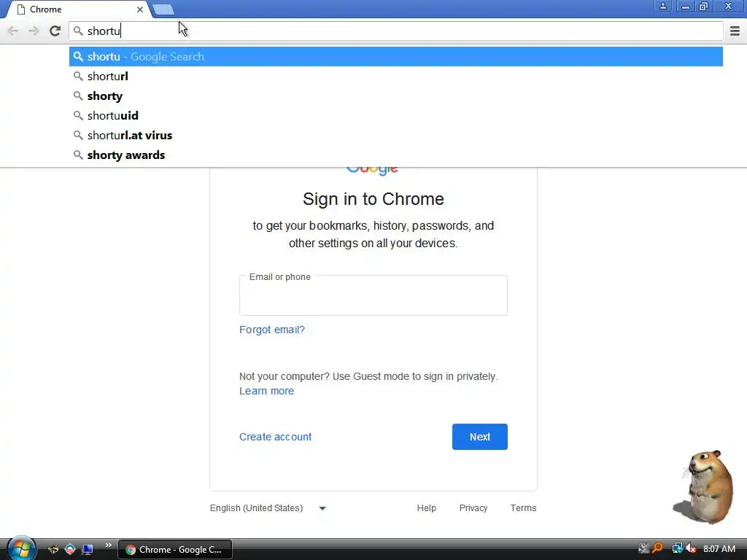This screenshot has width=747, height=560.
Task: Pick the 'shorturl.at virus' suggestion
Action: click(x=396, y=135)
